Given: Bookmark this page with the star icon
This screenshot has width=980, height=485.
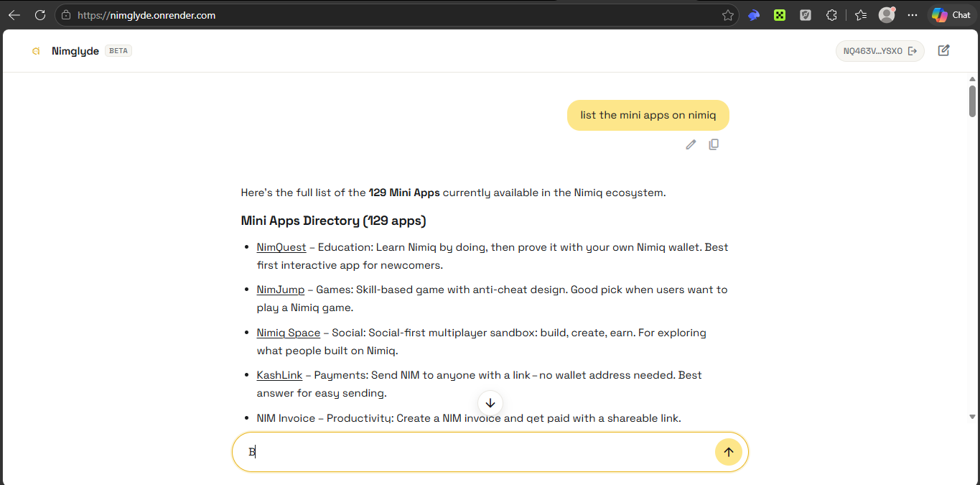Looking at the screenshot, I should [728, 15].
